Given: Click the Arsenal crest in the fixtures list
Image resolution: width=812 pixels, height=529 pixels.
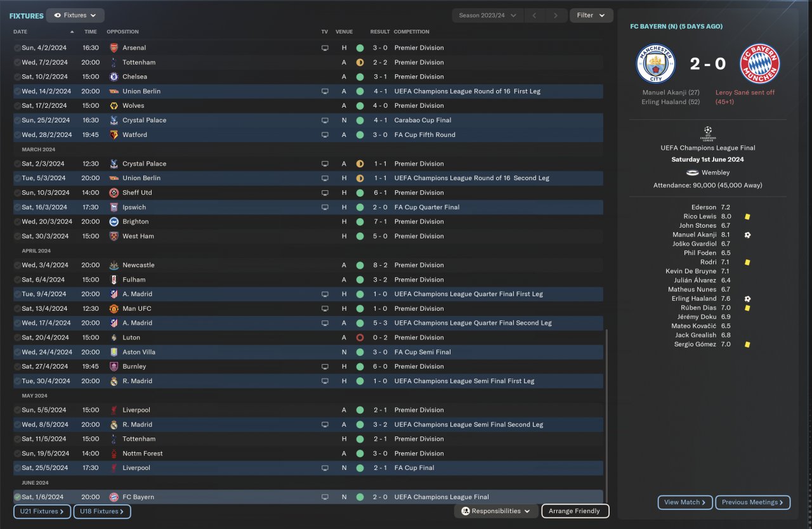Looking at the screenshot, I should [114, 48].
